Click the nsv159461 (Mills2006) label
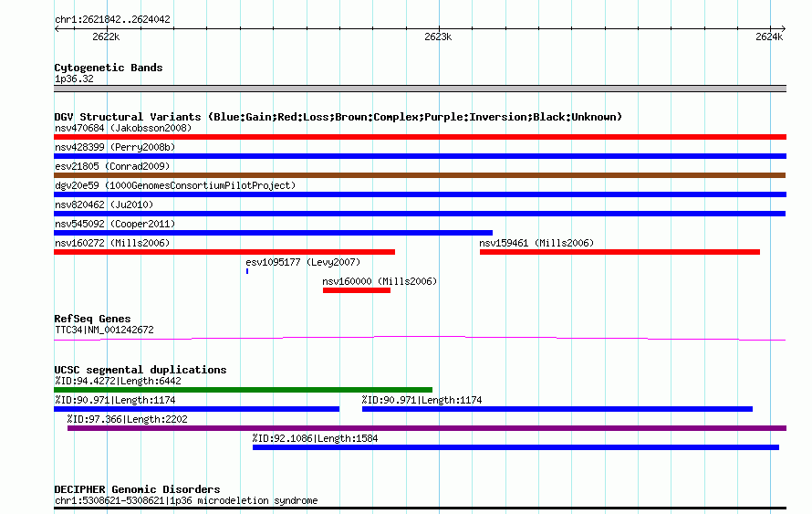The height and width of the screenshot is (514, 812). click(x=536, y=243)
